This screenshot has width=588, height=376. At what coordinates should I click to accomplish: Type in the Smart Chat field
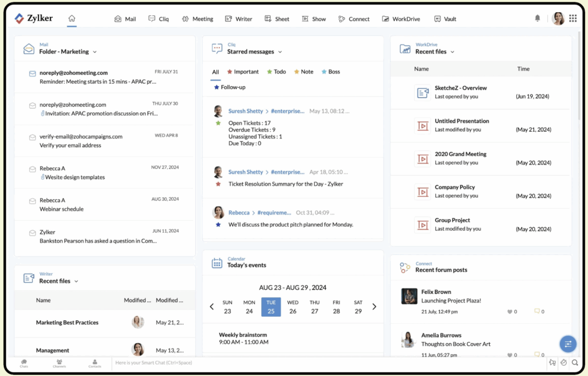(x=327, y=363)
